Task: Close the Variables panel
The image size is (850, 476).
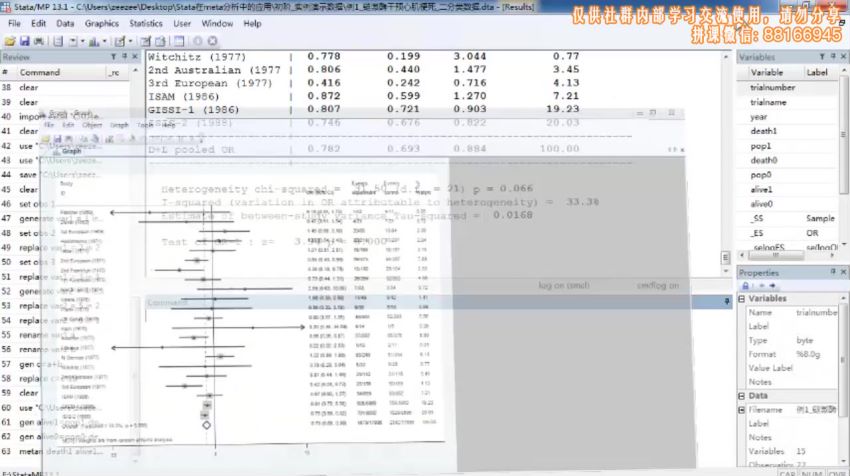Action: pos(843,57)
